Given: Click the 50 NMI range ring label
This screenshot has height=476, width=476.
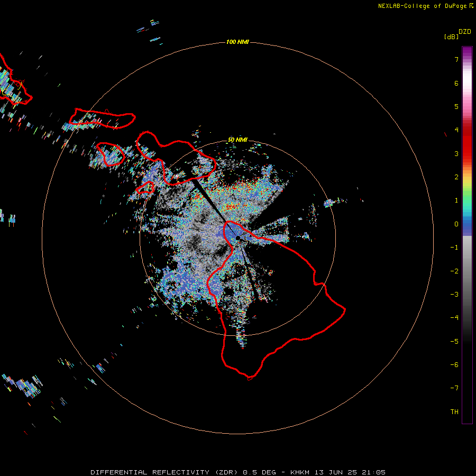Looking at the screenshot, I should [237, 140].
